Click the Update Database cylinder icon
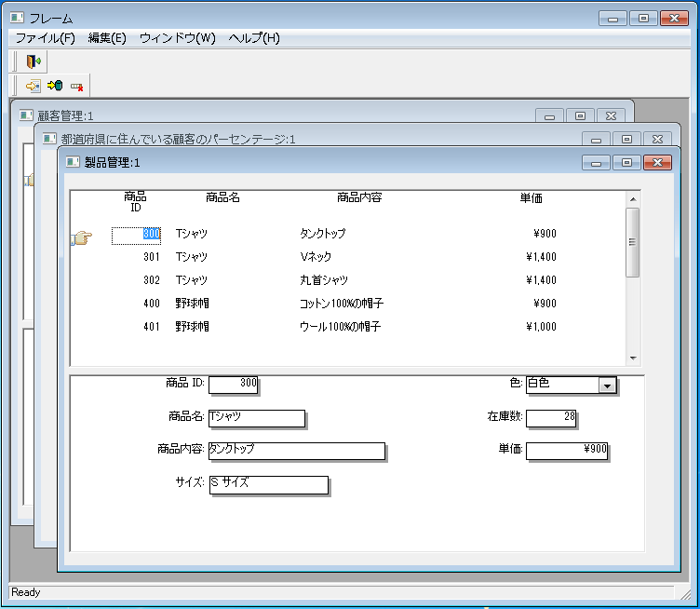The image size is (700, 609). point(55,86)
